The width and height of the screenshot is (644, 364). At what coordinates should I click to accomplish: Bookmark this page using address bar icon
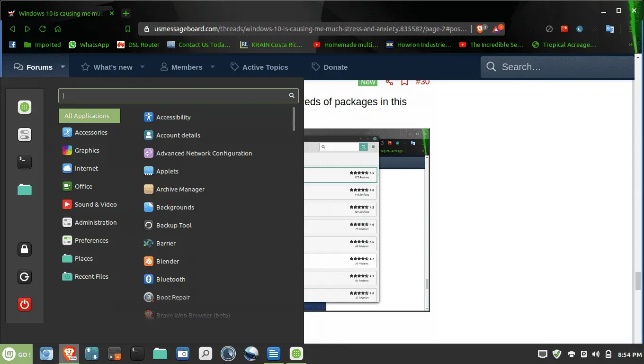128,29
